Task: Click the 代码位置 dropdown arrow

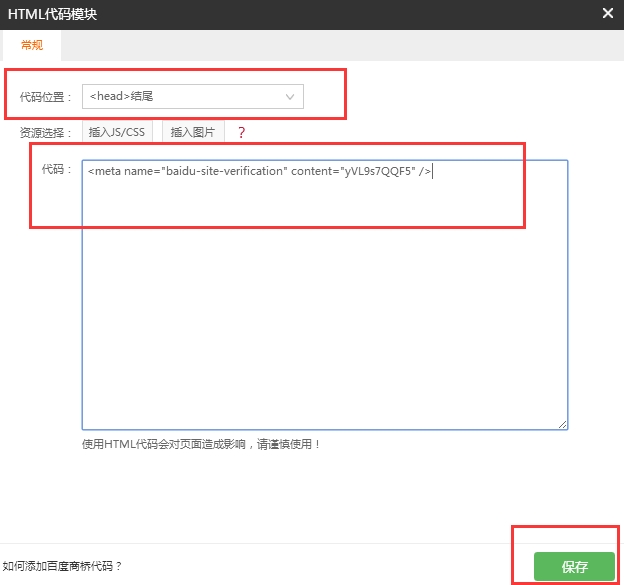Action: [x=290, y=97]
